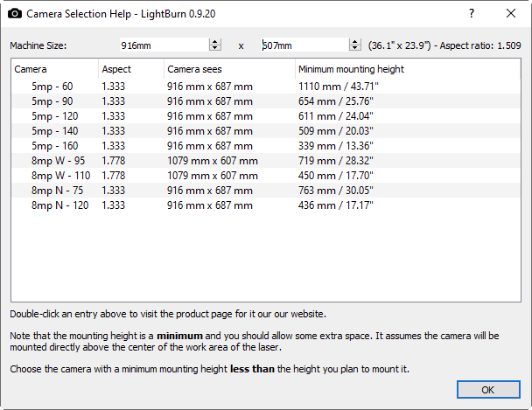Click the machine width field showing 916mm

click(164, 45)
